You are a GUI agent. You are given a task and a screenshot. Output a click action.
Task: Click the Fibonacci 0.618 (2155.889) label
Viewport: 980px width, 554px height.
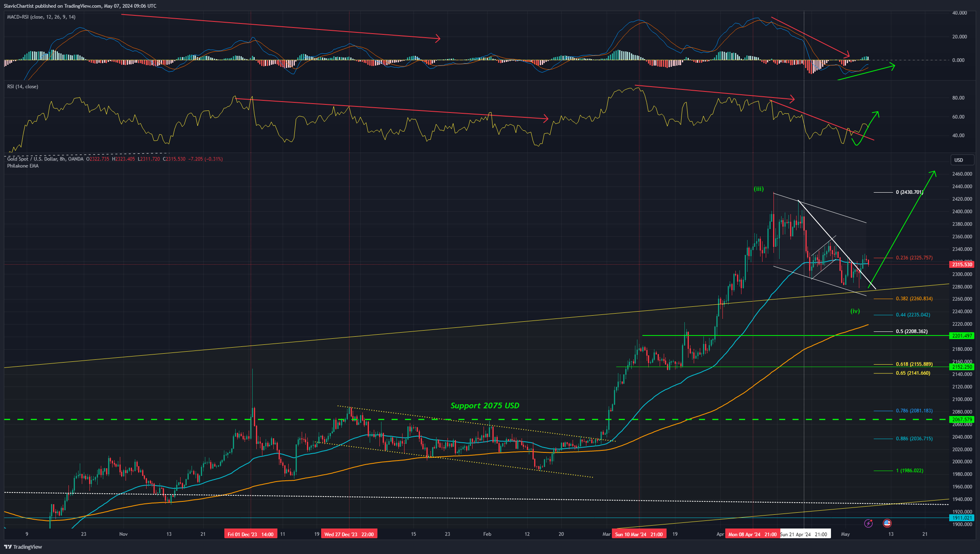(914, 364)
